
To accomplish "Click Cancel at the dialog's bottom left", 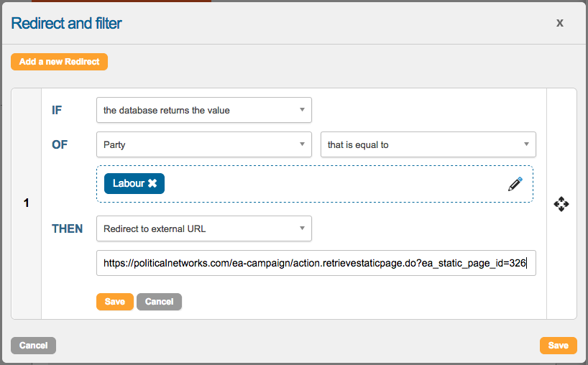I will point(33,346).
